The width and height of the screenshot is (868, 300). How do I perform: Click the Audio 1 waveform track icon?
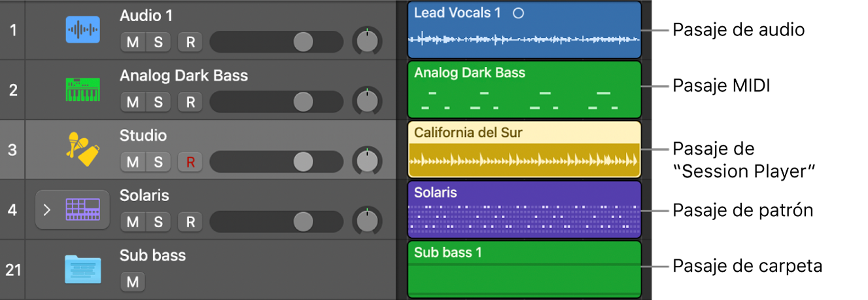pos(82,30)
